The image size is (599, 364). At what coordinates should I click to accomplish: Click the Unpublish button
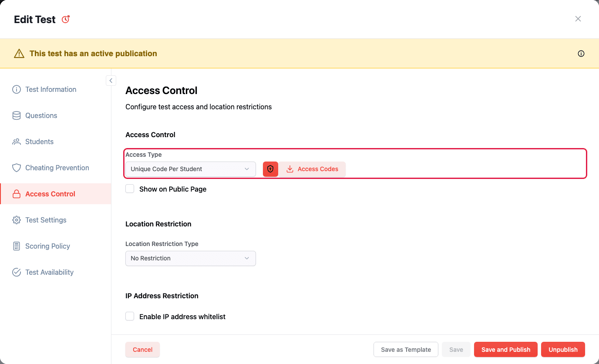[x=563, y=350]
